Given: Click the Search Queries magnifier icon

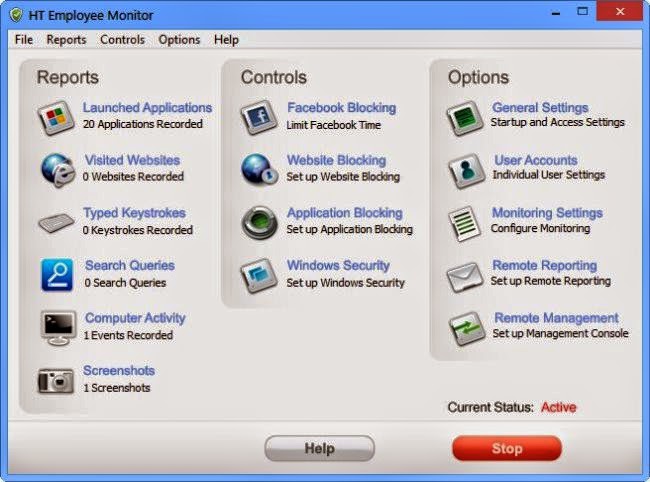Looking at the screenshot, I should (57, 275).
